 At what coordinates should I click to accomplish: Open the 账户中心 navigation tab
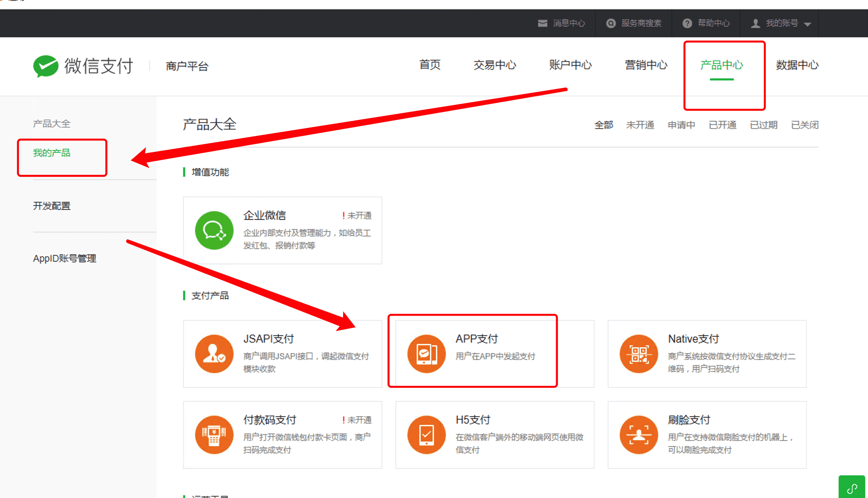(570, 65)
